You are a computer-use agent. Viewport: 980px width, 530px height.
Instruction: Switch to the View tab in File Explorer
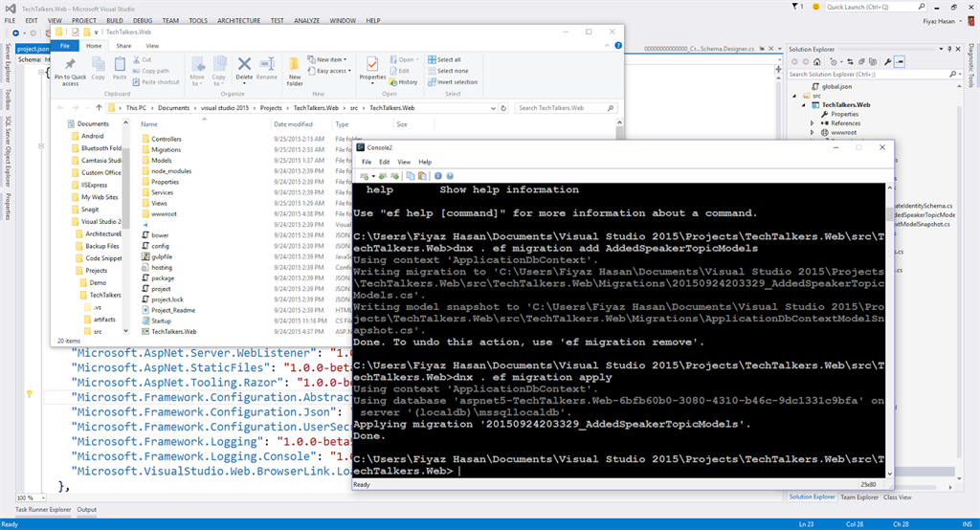(152, 45)
